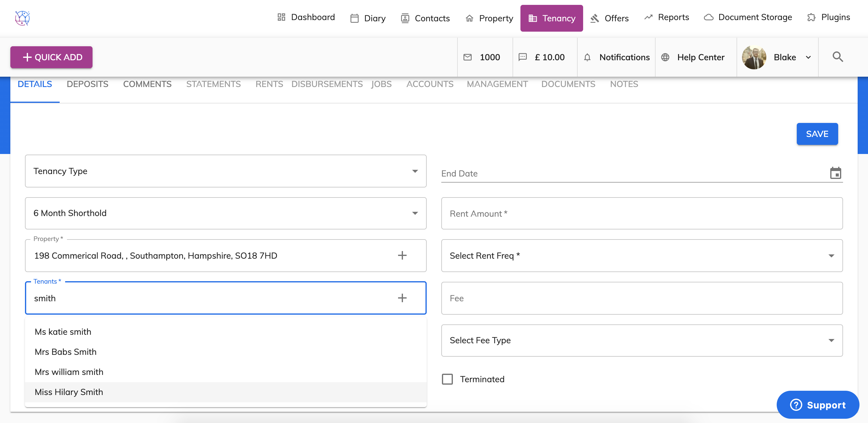Open the Property menu item
This screenshot has width=868, height=423.
[489, 18]
